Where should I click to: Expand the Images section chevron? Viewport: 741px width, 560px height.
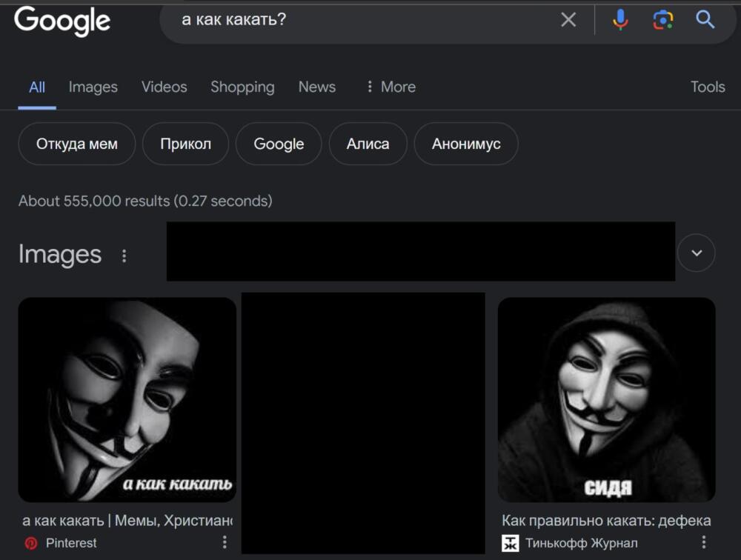click(696, 253)
